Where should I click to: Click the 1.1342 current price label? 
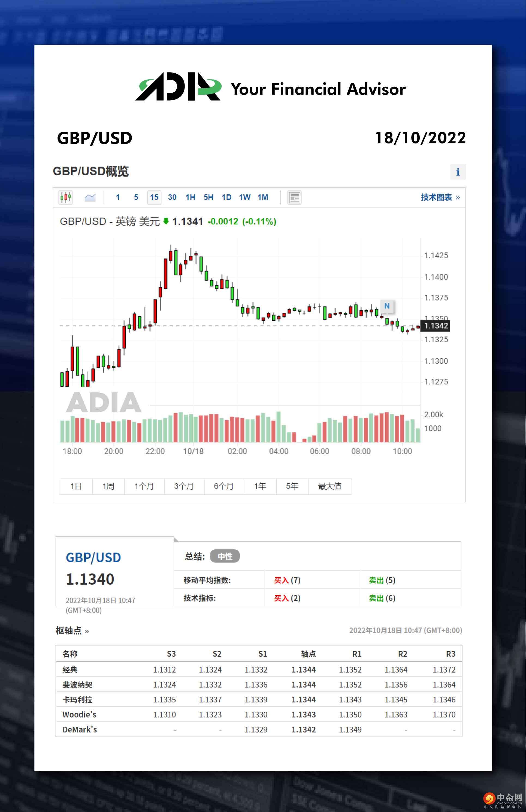pos(436,326)
